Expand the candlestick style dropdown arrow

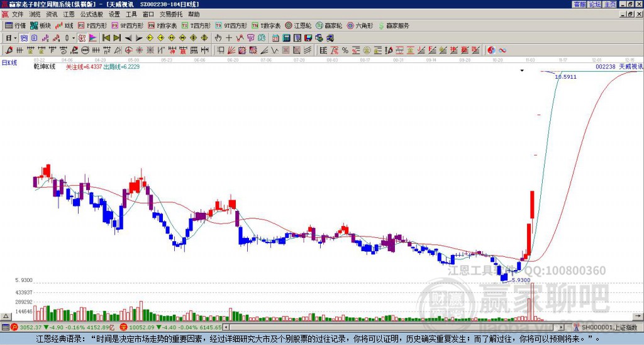(x=74, y=38)
